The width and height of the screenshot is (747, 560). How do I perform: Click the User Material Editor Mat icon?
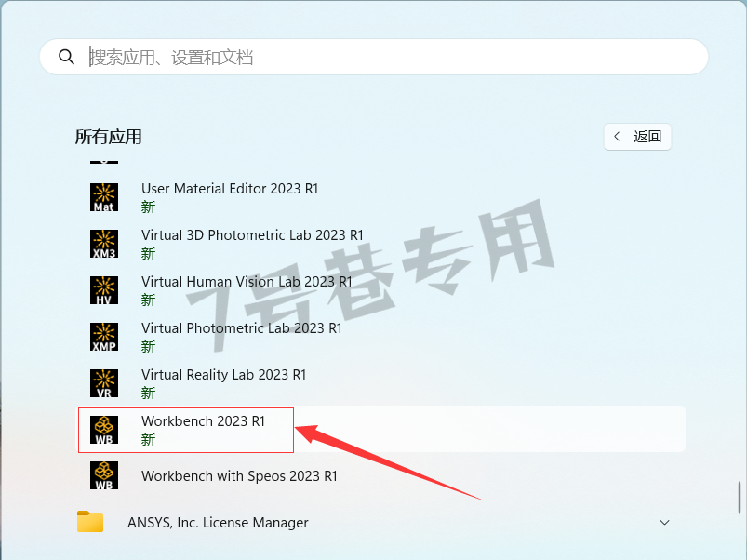[104, 197]
